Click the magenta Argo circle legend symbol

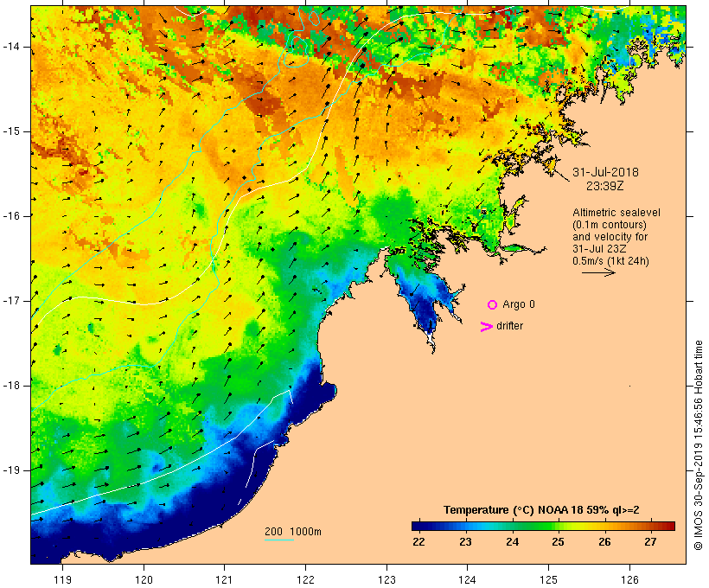[x=493, y=305]
